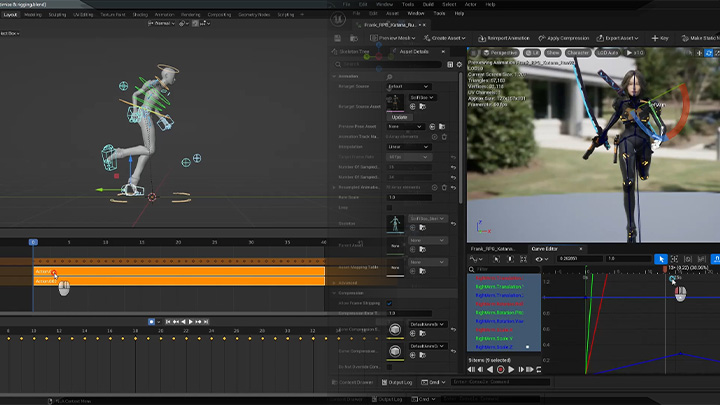Switch to Skeleton Tree tab
Image resolution: width=720 pixels, height=405 pixels.
tap(351, 51)
